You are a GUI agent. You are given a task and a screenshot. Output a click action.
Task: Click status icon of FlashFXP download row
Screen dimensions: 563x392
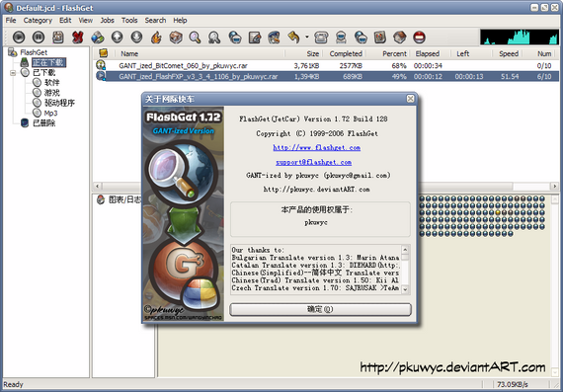coord(101,76)
